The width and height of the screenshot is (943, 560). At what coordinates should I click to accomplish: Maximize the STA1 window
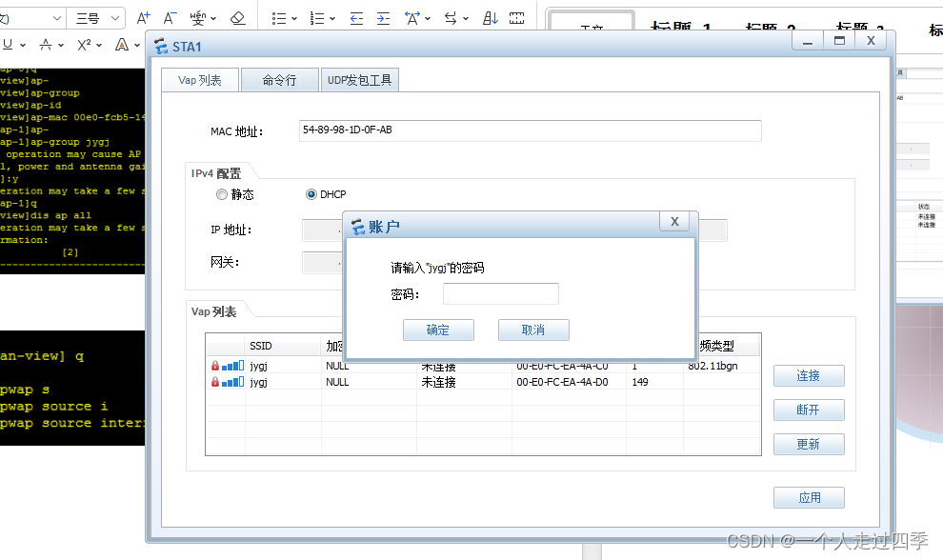coord(839,41)
